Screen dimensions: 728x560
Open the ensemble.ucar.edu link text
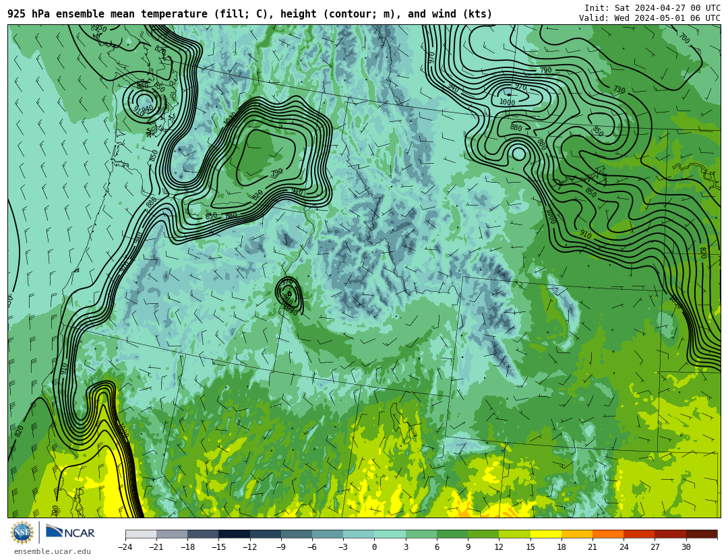pos(53,552)
